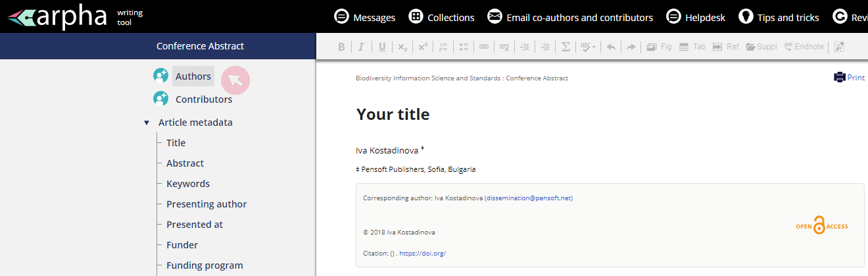
Task: Select Funding program tree item
Action: (205, 265)
